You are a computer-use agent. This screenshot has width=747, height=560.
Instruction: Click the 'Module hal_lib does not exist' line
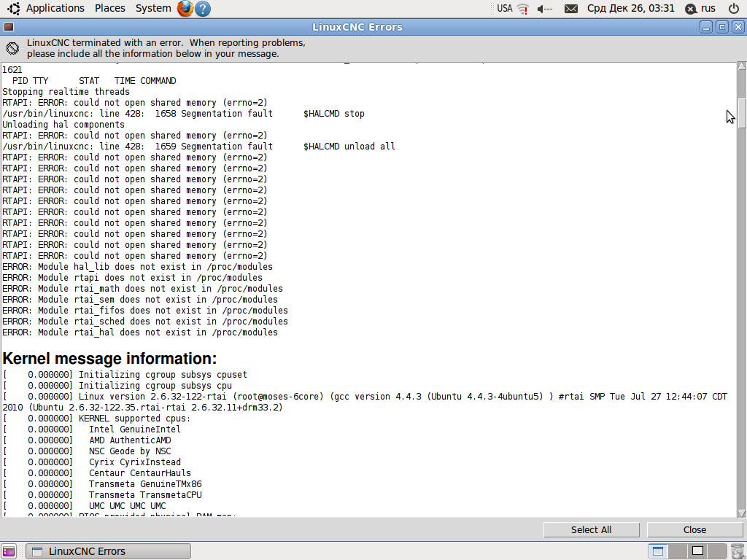tap(138, 267)
